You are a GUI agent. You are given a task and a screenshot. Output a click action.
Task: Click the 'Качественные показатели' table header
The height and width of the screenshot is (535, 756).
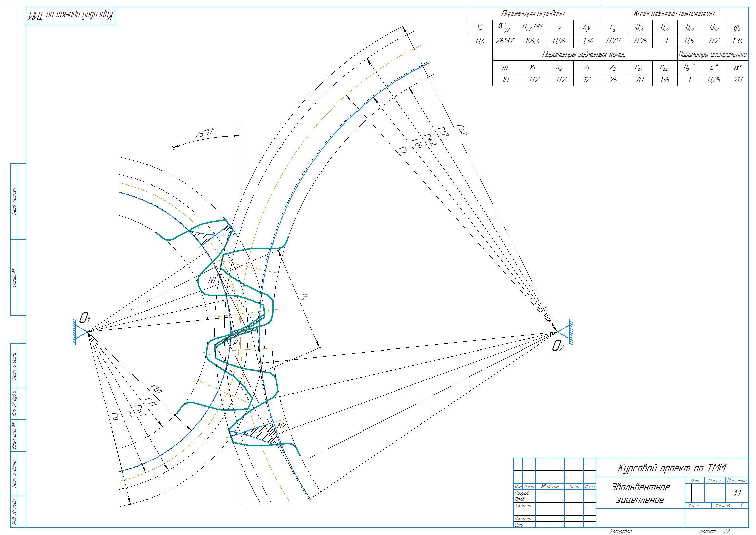point(674,14)
